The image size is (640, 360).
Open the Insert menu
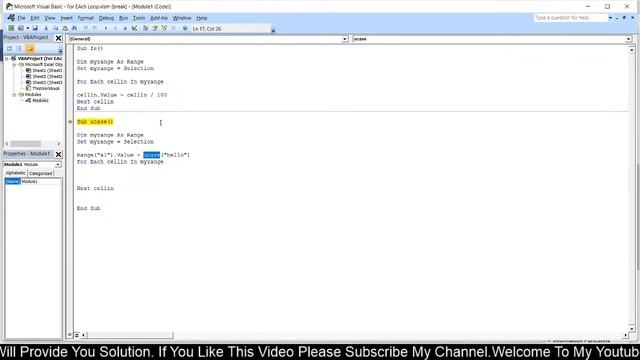(x=67, y=18)
